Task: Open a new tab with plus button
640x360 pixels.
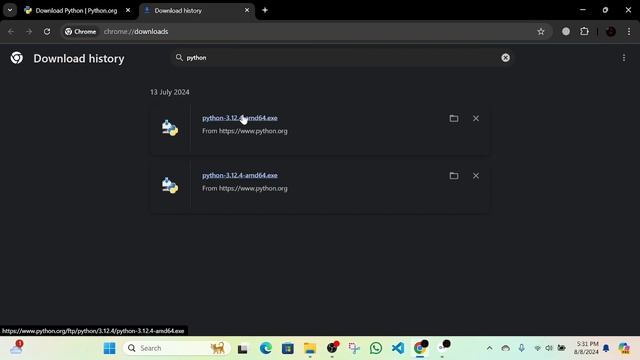Action: (x=265, y=10)
